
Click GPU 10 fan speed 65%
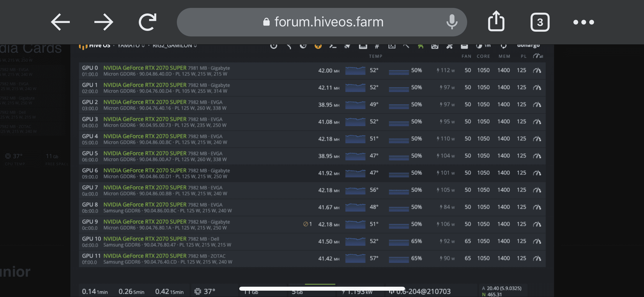(x=416, y=241)
